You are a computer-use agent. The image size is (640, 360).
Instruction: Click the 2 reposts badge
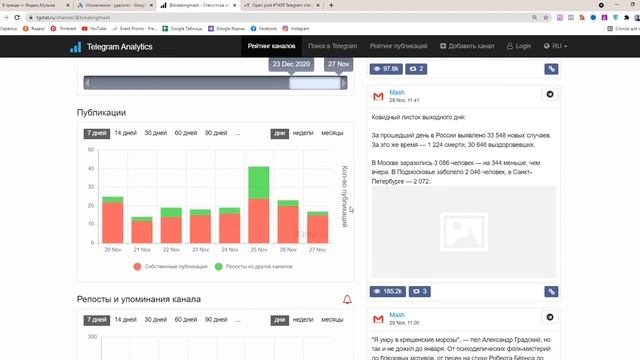click(416, 69)
